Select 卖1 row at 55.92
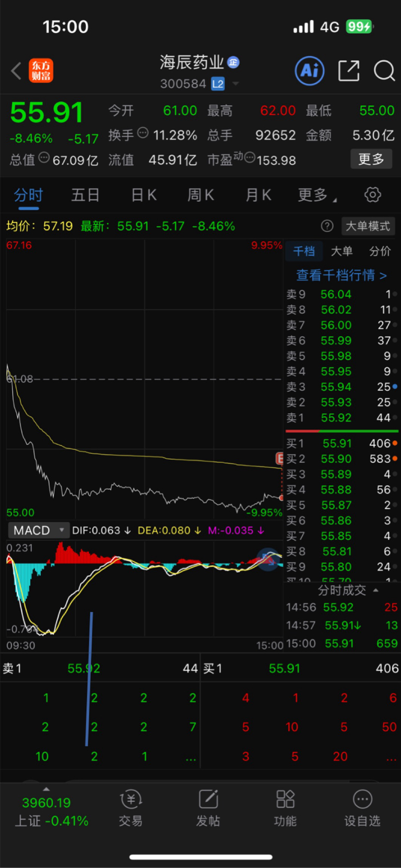This screenshot has width=401, height=868. pos(342,418)
